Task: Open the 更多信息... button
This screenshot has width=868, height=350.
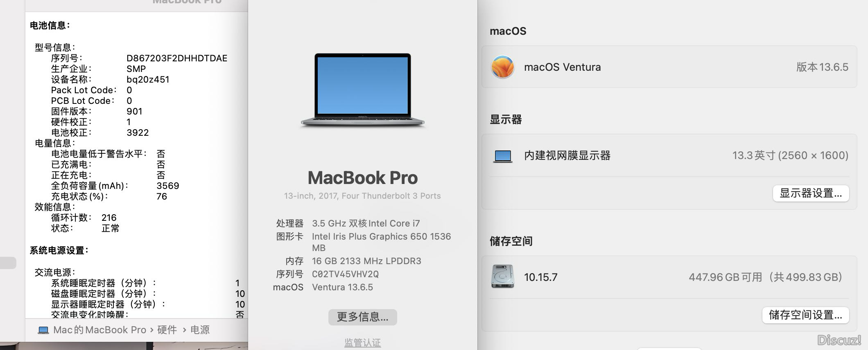Action: coord(363,317)
